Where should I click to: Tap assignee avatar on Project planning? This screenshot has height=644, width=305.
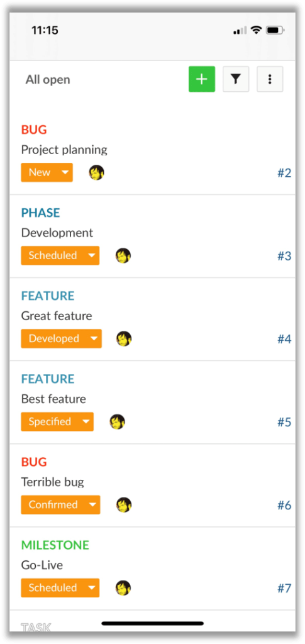pyautogui.click(x=96, y=172)
